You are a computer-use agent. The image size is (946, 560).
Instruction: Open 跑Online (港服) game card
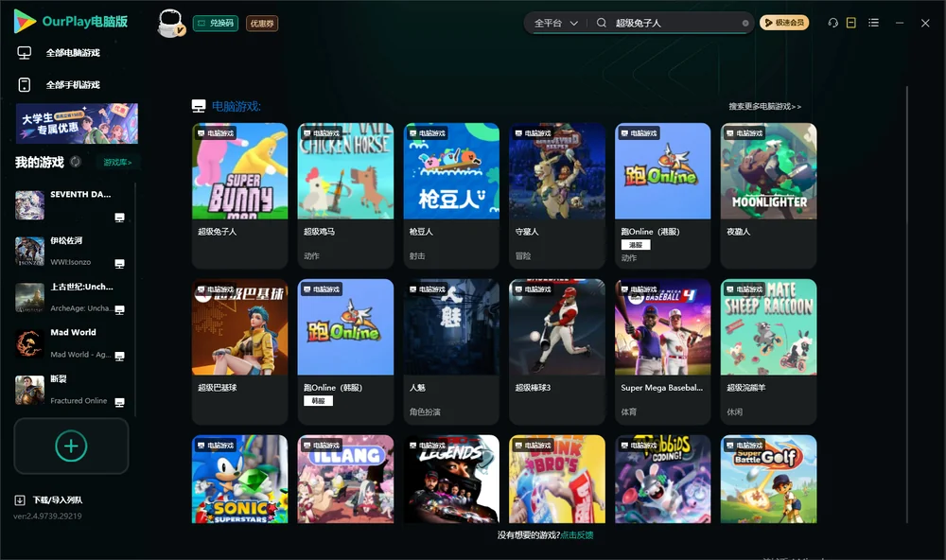pos(663,196)
